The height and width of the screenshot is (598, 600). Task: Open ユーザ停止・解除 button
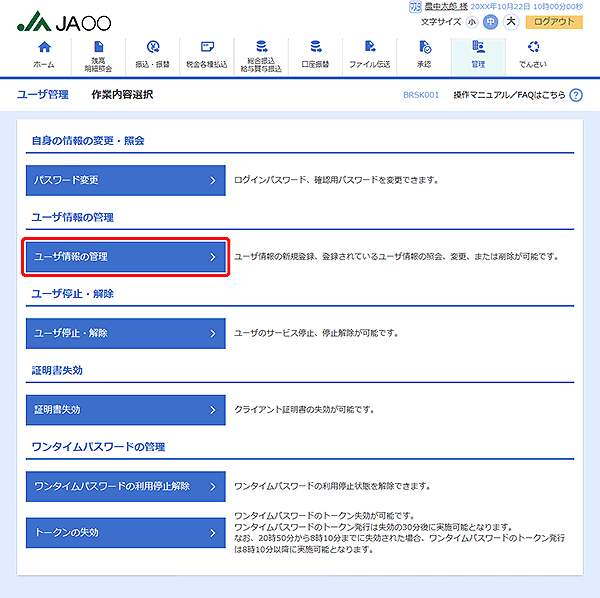(126, 333)
